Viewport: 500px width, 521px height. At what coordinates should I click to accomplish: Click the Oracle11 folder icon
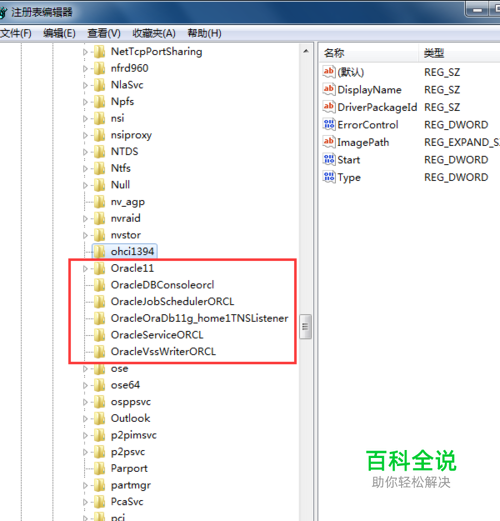[x=99, y=268]
